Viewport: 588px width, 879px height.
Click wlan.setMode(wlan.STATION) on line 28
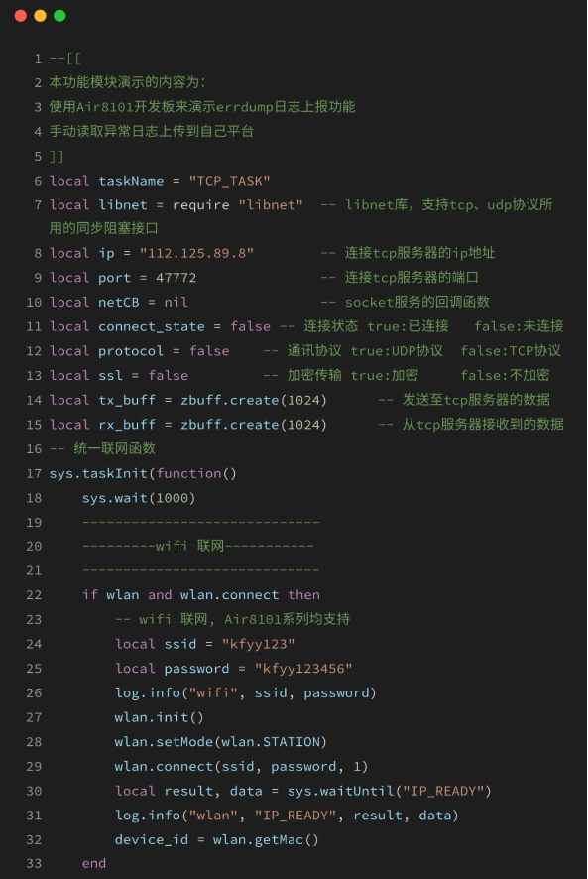[221, 742]
